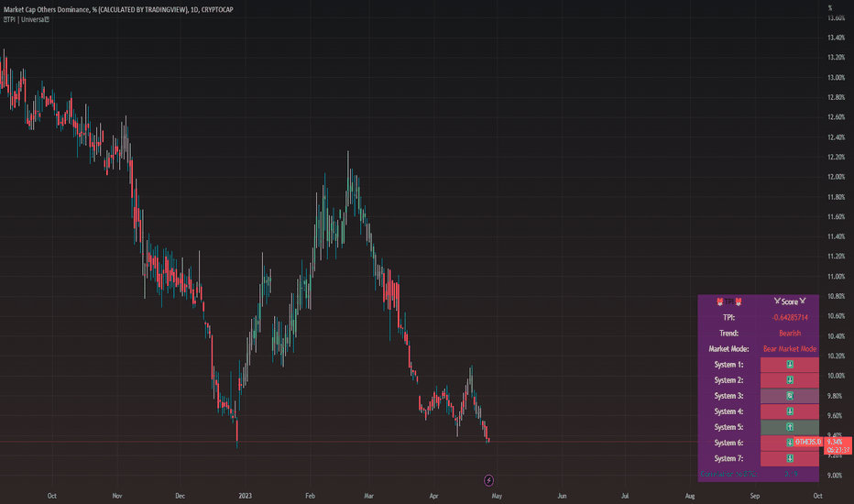The height and width of the screenshot is (504, 854).
Task: Click the Apr time axis label
Action: (433, 496)
